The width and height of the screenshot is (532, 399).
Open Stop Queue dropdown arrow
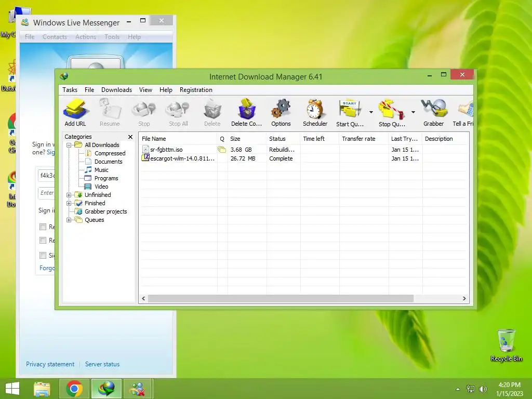pyautogui.click(x=413, y=112)
